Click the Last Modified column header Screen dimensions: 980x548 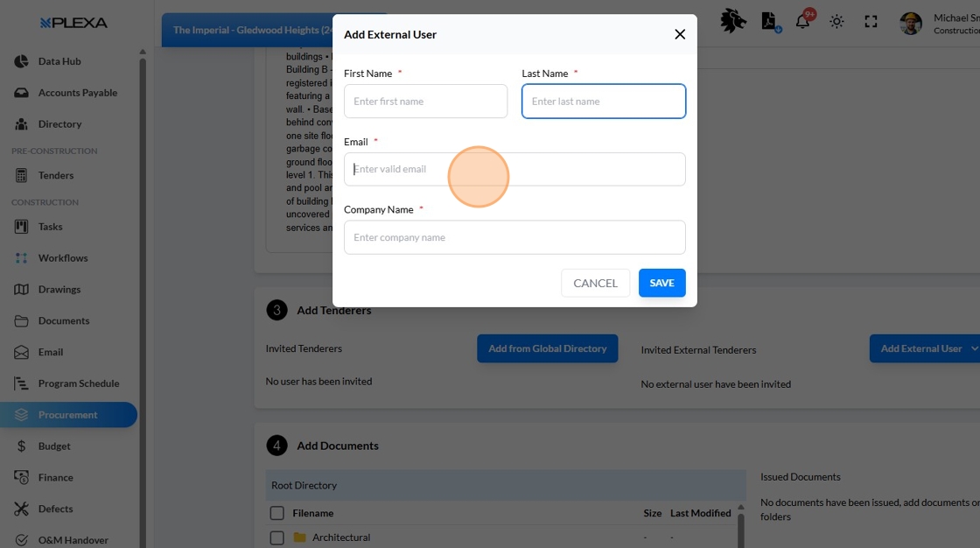click(701, 513)
